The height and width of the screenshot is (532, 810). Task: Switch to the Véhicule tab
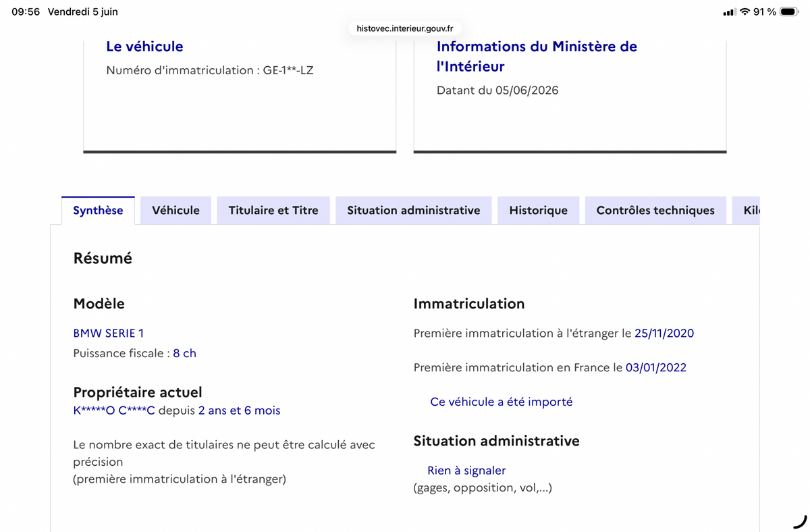tap(175, 211)
